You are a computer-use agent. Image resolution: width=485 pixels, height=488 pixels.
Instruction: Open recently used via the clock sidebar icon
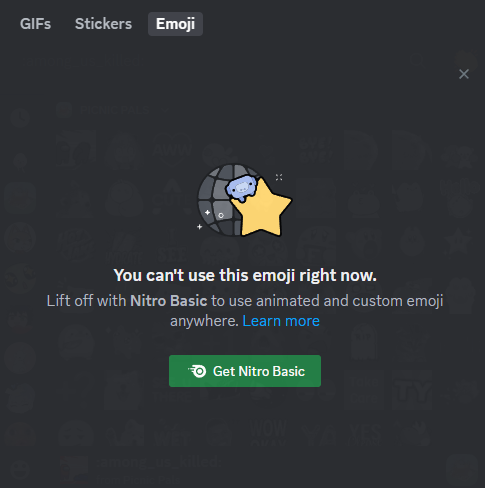[20, 117]
